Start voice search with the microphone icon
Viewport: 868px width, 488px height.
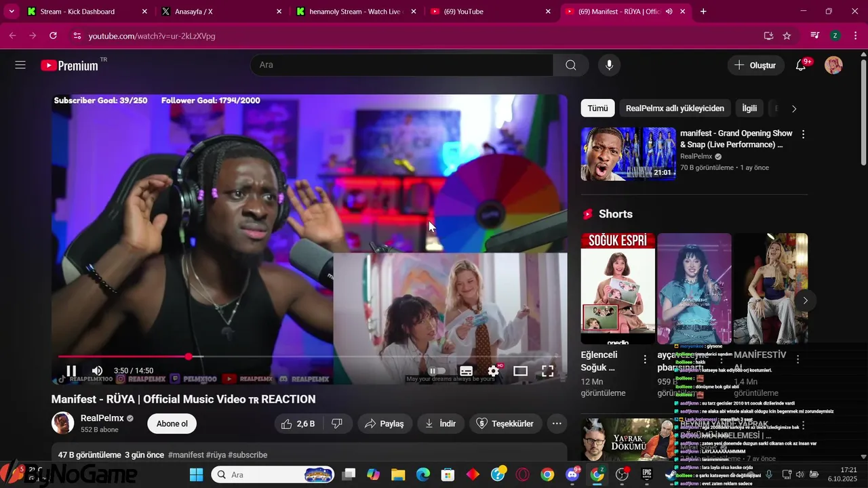click(x=609, y=65)
